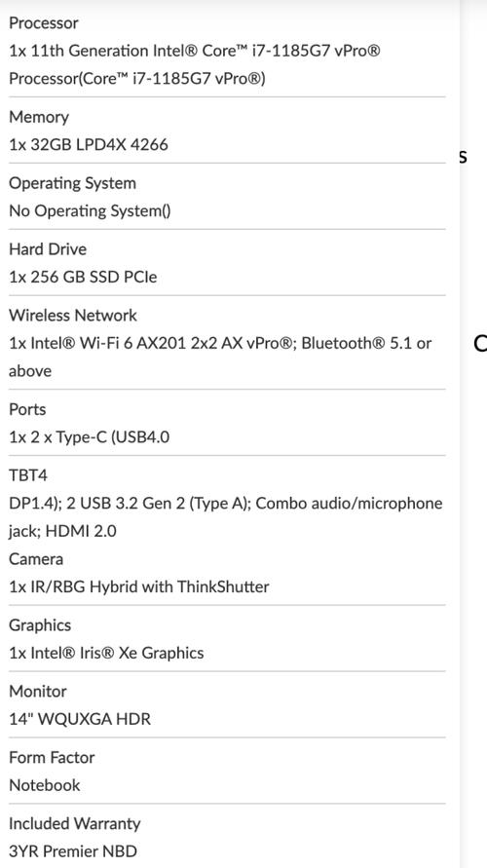Select the Type-C USB4.0 ports value

pos(89,437)
